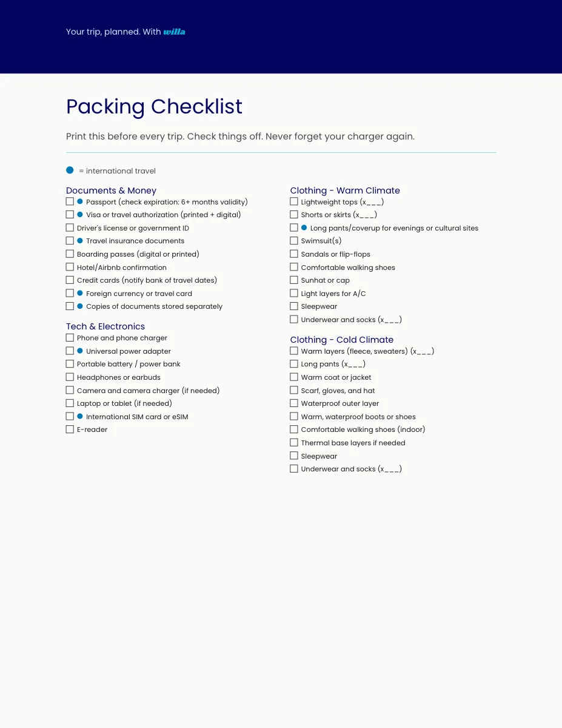The width and height of the screenshot is (562, 728).
Task: Check the Hotel/Airbnb confirmation box
Action: (x=70, y=267)
